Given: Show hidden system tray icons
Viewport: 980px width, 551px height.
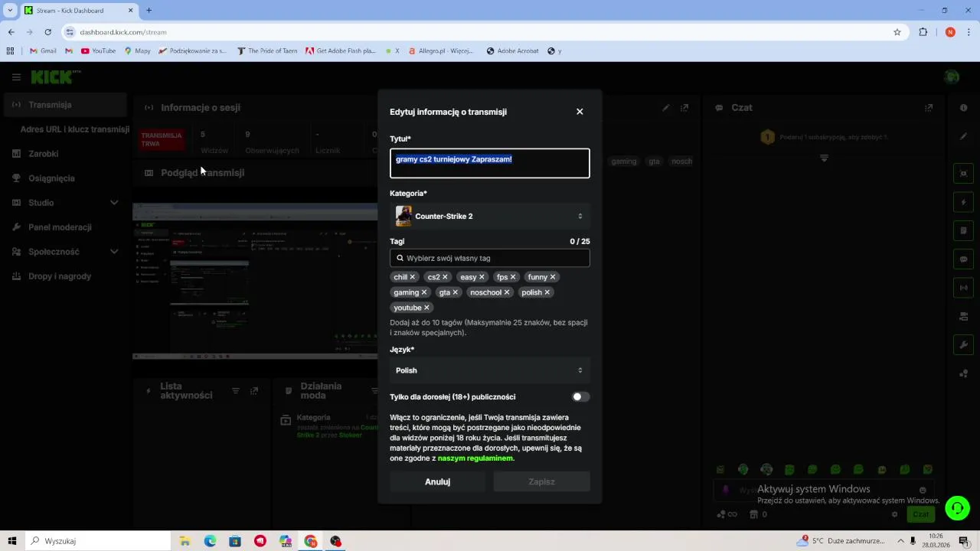Looking at the screenshot, I should tap(901, 541).
